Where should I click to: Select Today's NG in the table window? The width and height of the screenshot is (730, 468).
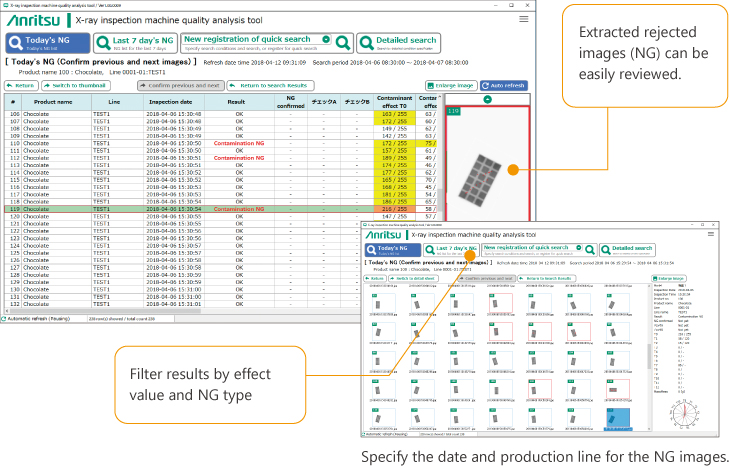(48, 43)
